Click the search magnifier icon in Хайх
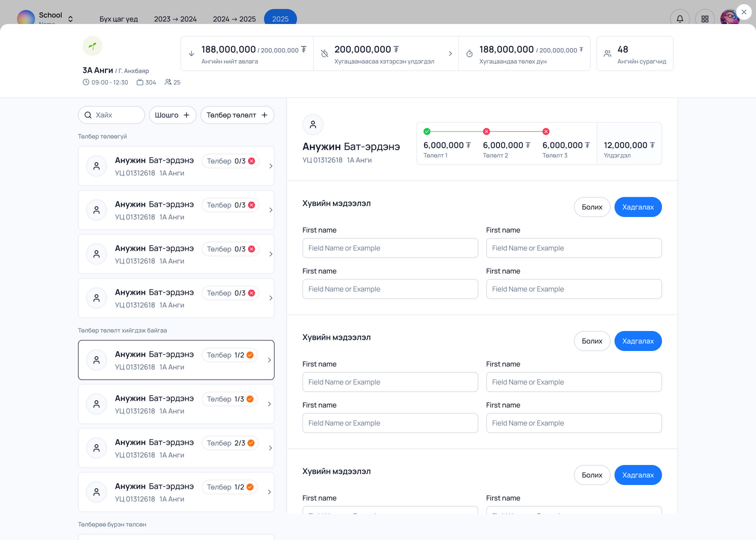The image size is (756, 540). click(88, 115)
